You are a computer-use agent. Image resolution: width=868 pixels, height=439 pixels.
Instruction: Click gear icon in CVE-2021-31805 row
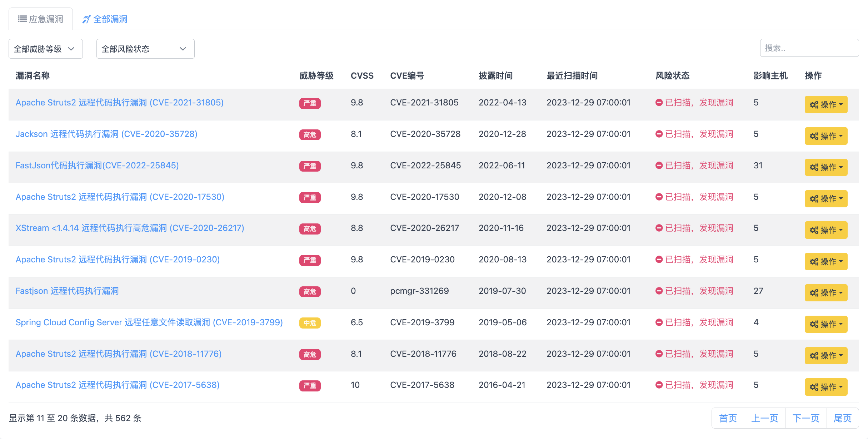[x=814, y=105]
